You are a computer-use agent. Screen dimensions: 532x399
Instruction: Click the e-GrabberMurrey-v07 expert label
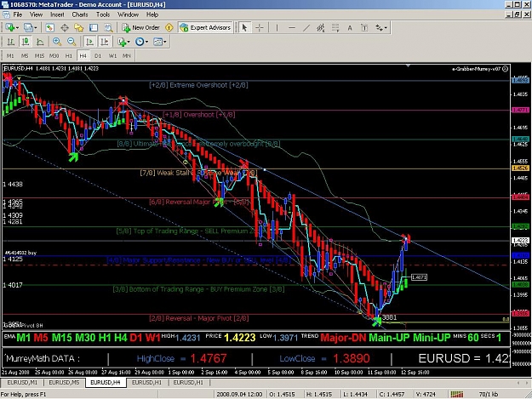click(x=476, y=69)
